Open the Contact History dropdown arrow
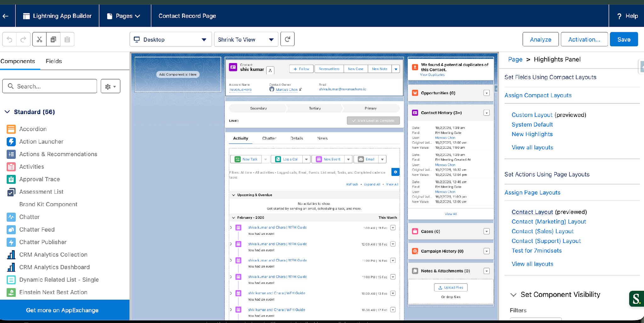This screenshot has width=644, height=323. tap(487, 113)
